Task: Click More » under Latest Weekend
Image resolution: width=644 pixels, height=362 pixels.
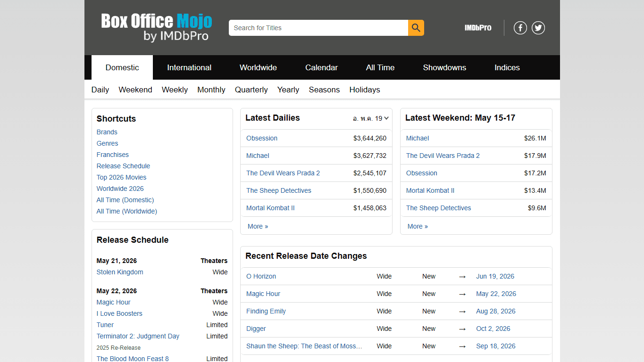Action: coord(418,226)
